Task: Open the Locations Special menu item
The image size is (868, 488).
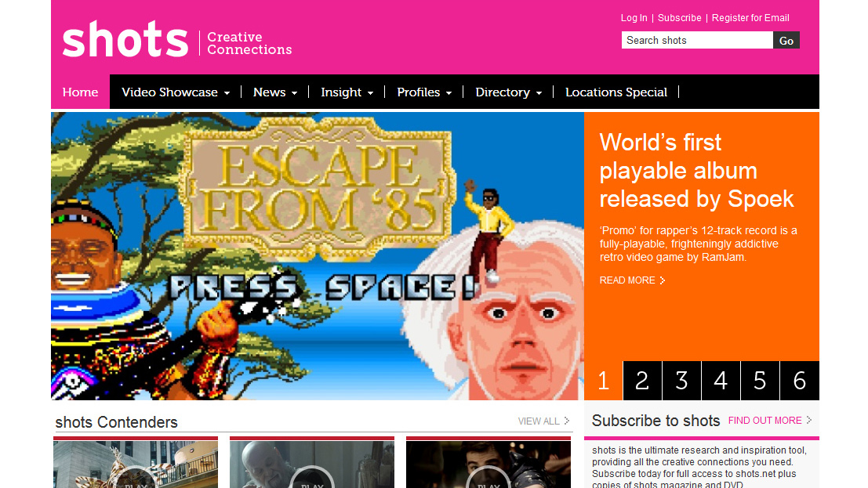Action: click(616, 92)
